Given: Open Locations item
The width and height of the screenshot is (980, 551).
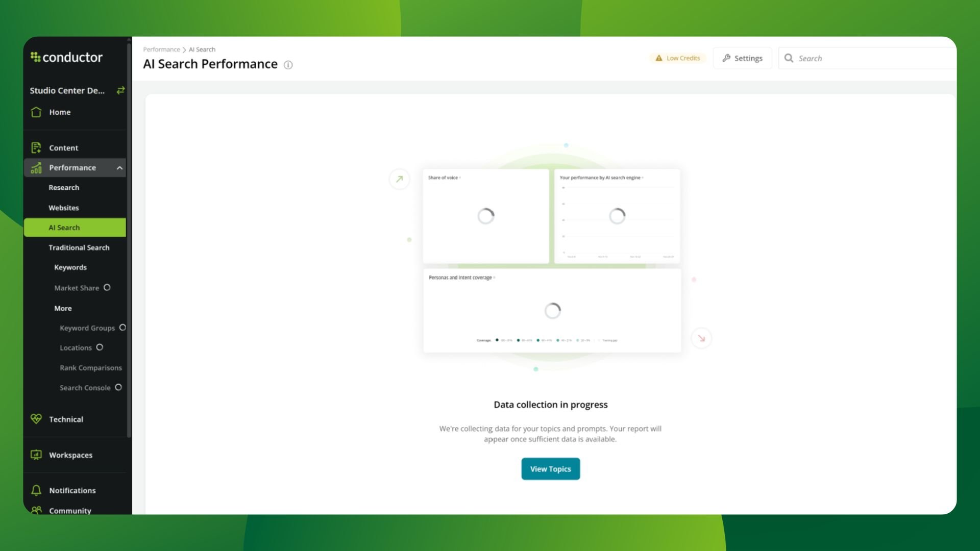Looking at the screenshot, I should click(76, 348).
